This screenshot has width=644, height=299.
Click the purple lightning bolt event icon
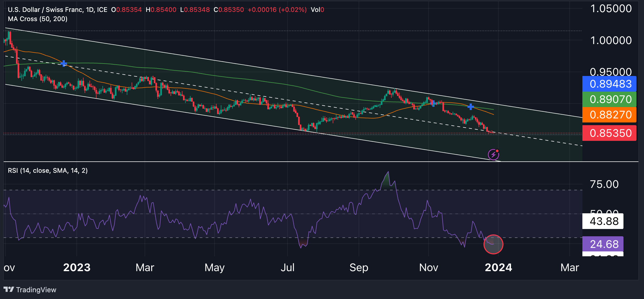[493, 155]
